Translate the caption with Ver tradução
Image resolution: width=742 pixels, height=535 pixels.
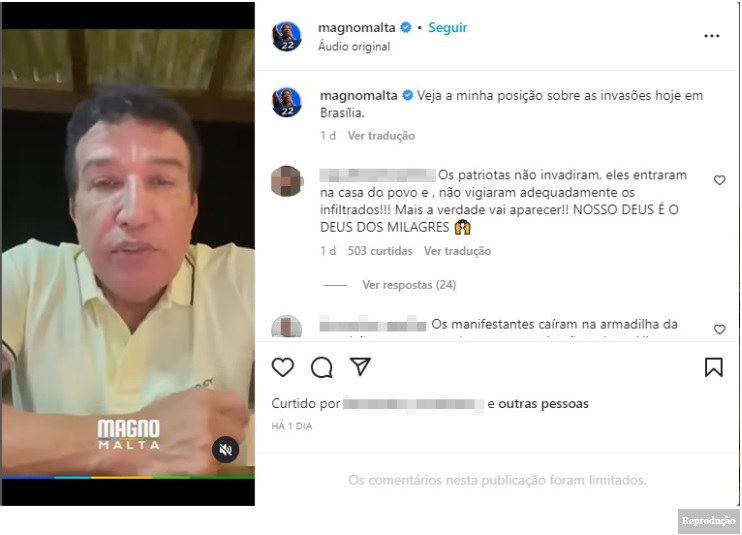click(381, 136)
